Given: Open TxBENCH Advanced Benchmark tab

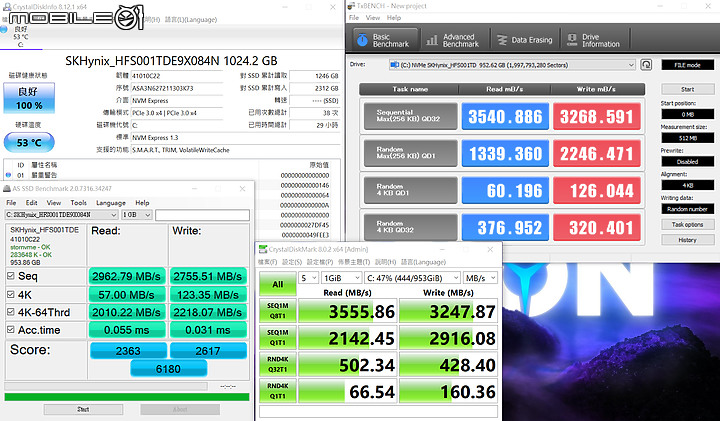Looking at the screenshot, I should (x=453, y=40).
